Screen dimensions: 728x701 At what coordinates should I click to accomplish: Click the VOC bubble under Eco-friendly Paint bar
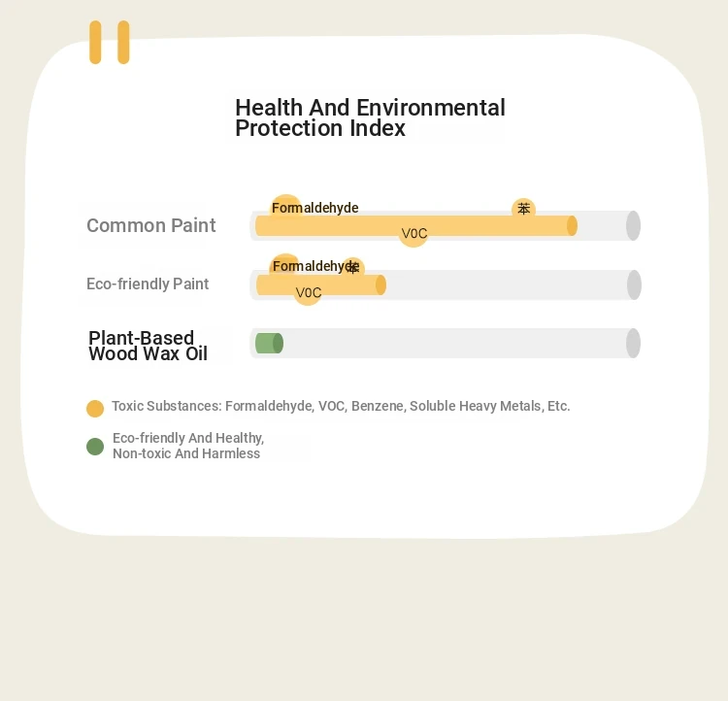point(308,292)
